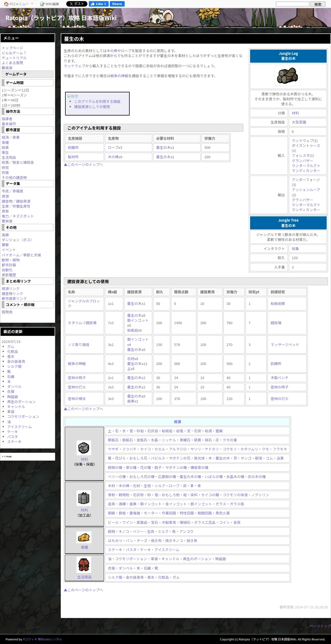Open 黒色火薬 in the resource list
The image size is (331, 644).
click(223, 513)
